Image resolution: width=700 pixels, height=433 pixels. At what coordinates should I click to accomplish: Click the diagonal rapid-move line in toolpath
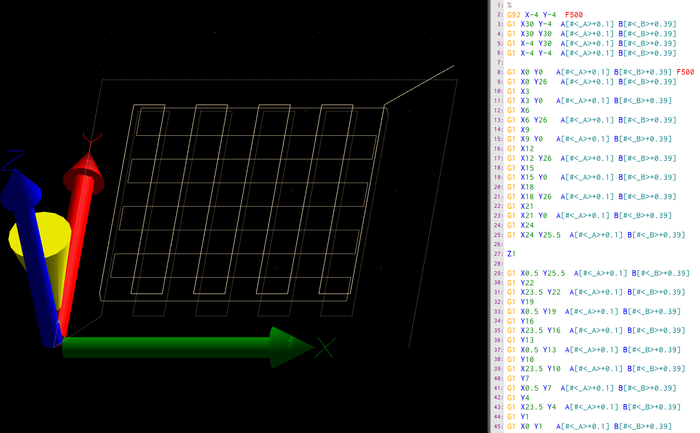(419, 85)
